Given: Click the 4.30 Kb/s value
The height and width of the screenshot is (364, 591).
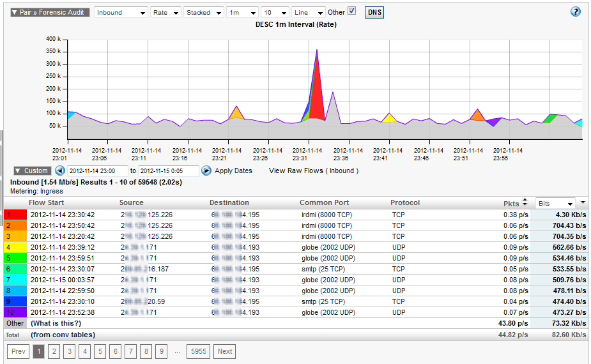Looking at the screenshot, I should [571, 215].
